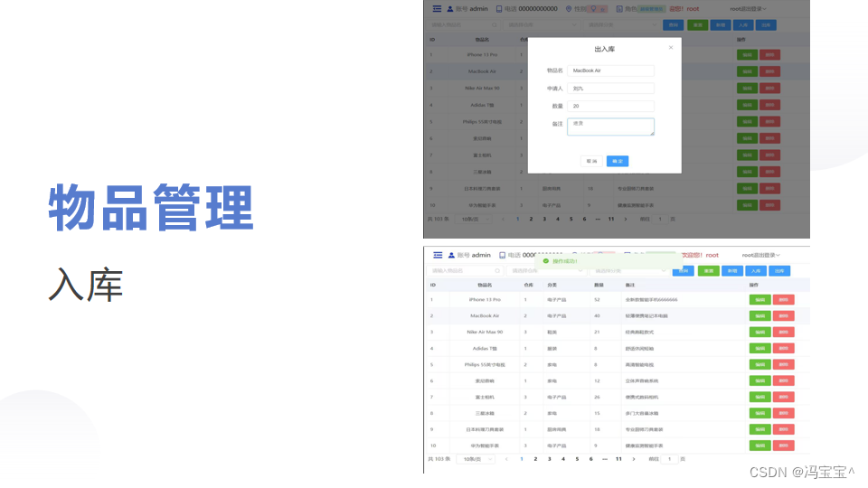Click the 出库 button in the dialog screenshot
The image size is (868, 488).
(766, 25)
